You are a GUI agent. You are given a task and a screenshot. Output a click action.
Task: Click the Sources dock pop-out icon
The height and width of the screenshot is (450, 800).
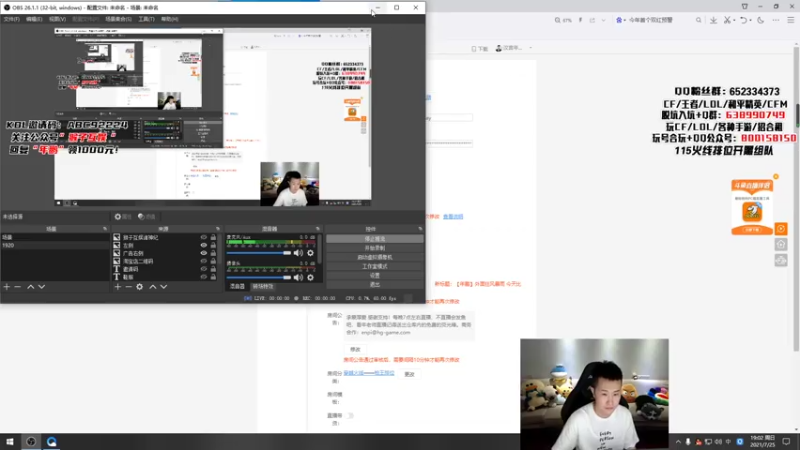[x=218, y=229]
